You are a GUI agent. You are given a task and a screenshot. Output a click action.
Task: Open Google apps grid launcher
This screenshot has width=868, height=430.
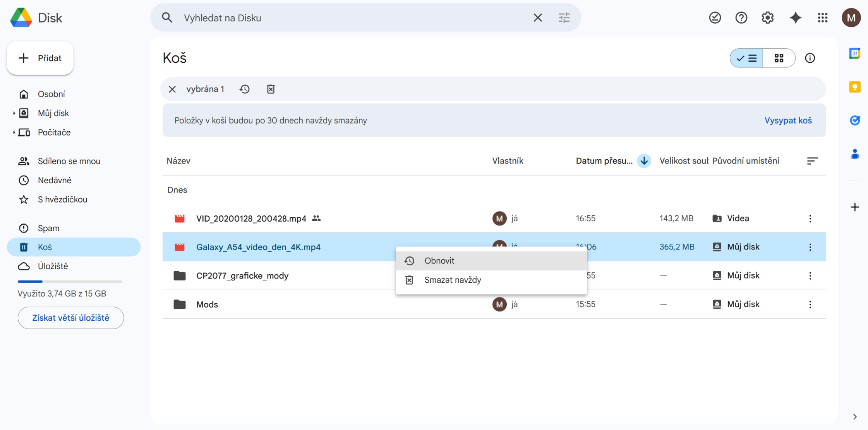pos(822,18)
